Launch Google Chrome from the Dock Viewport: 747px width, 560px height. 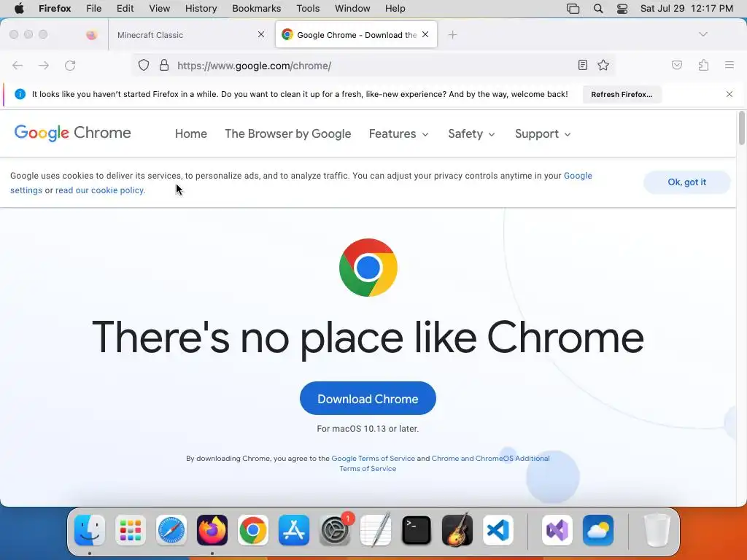coord(253,530)
